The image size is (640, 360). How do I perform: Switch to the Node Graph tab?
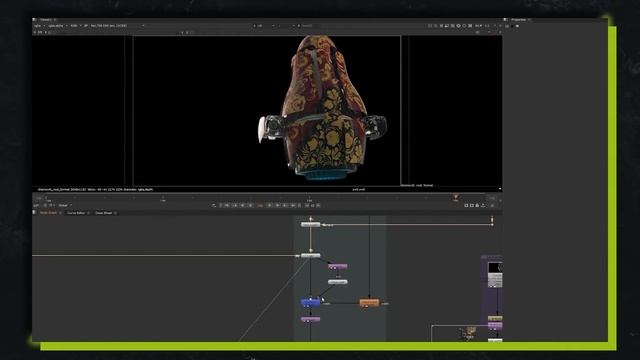[x=48, y=213]
